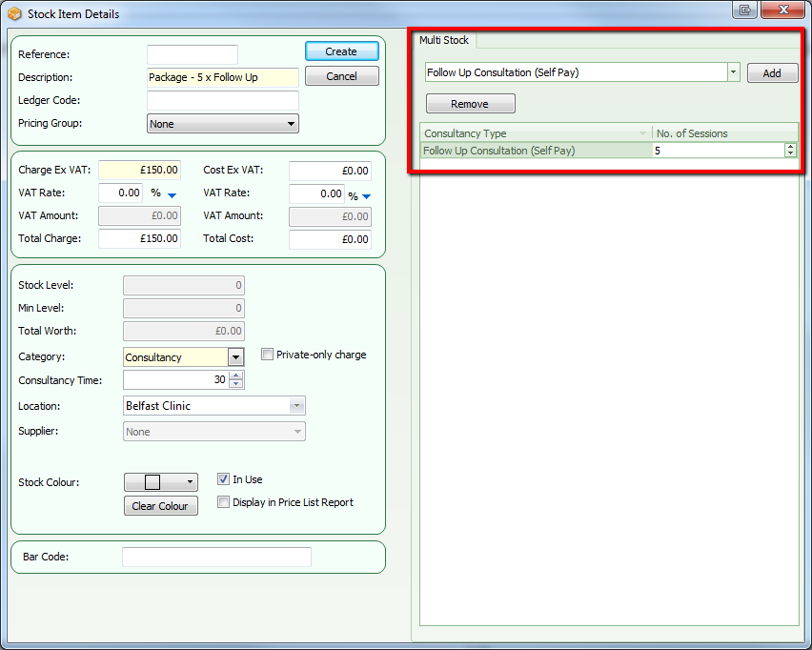This screenshot has height=650, width=812.
Task: Decrease No. of Sessions value
Action: coord(790,153)
